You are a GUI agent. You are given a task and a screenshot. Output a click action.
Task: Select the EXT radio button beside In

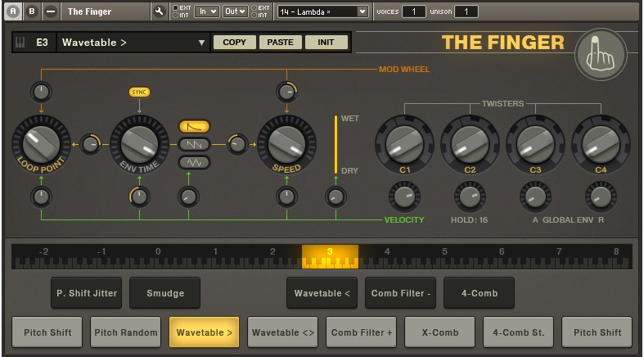[x=177, y=7]
